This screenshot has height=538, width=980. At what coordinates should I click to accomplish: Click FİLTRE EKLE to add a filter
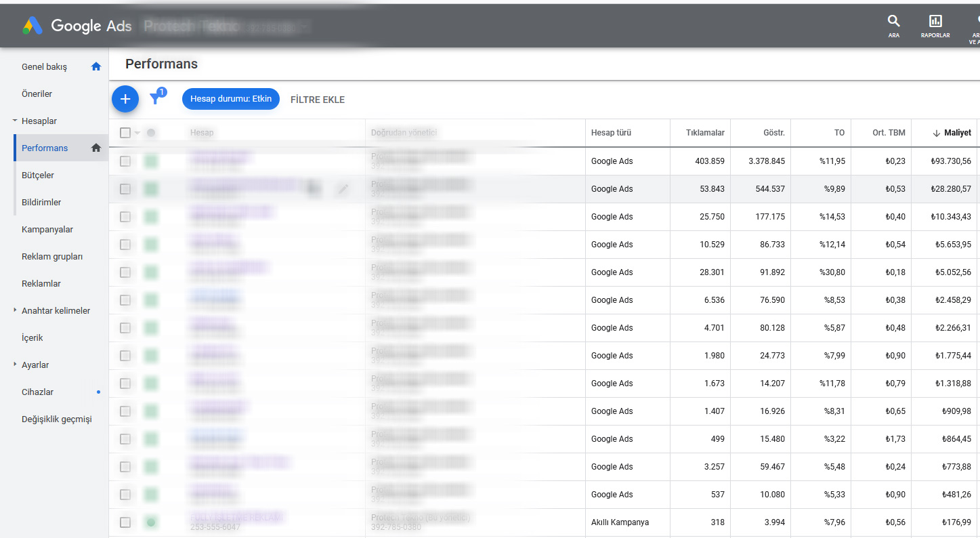point(318,100)
